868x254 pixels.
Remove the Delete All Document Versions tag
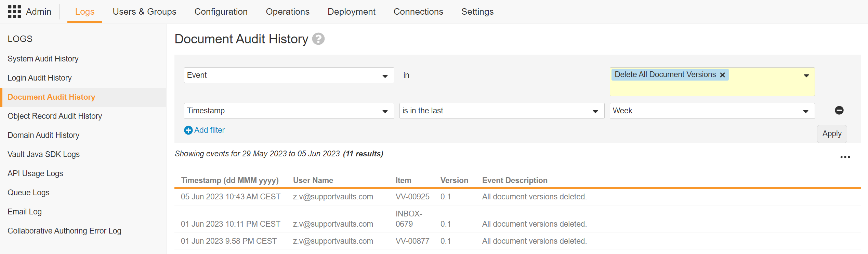click(x=722, y=75)
